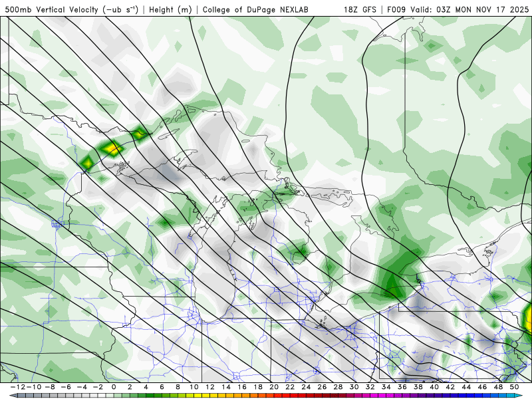Click the '0' color scale label
The height and width of the screenshot is (399, 532).
coord(114,387)
